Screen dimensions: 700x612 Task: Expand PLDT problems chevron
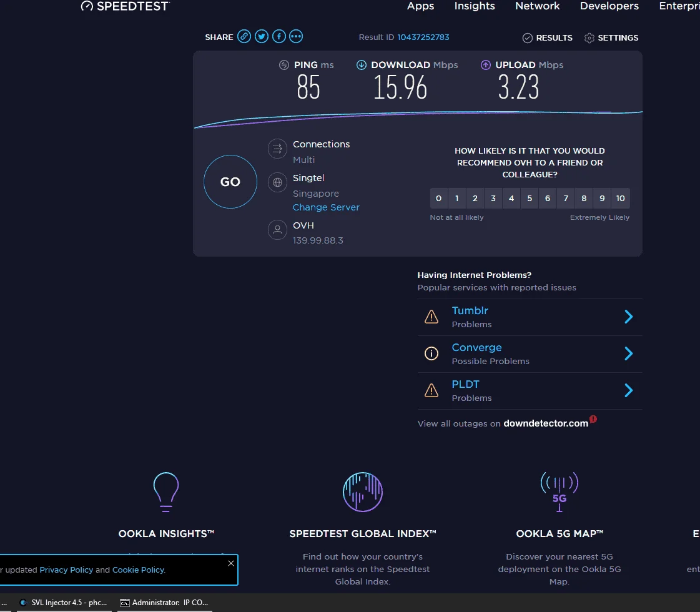629,390
